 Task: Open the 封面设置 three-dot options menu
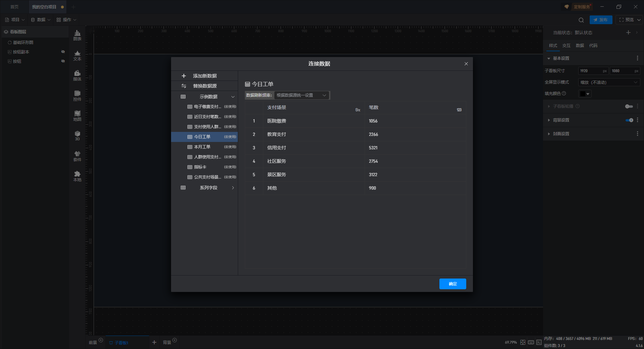(x=637, y=134)
